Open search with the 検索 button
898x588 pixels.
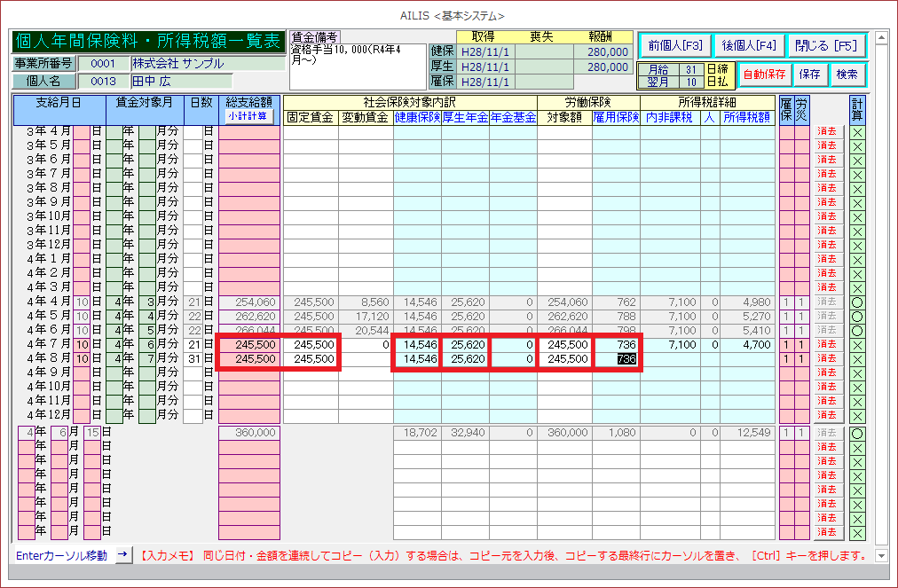tap(847, 74)
